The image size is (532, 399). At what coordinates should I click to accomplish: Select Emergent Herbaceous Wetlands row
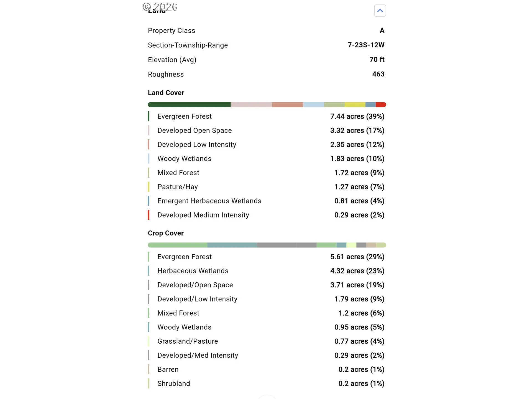[266, 201]
